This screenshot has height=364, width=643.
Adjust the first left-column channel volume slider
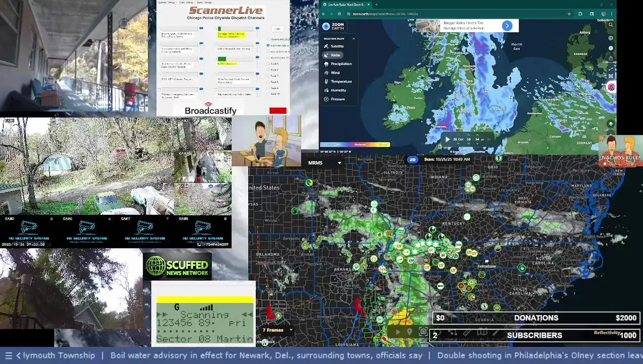pyautogui.click(x=201, y=28)
